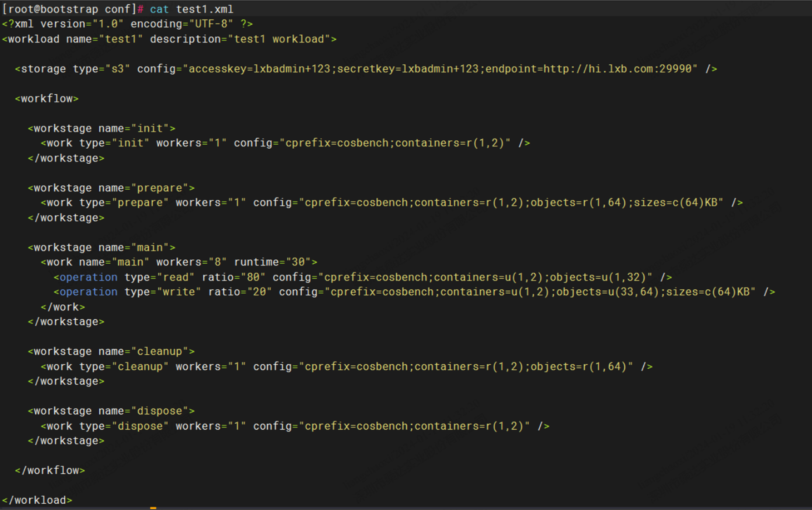Click the [root@bootstrap conf] prompt text
Image resolution: width=812 pixels, height=510 pixels.
point(69,9)
